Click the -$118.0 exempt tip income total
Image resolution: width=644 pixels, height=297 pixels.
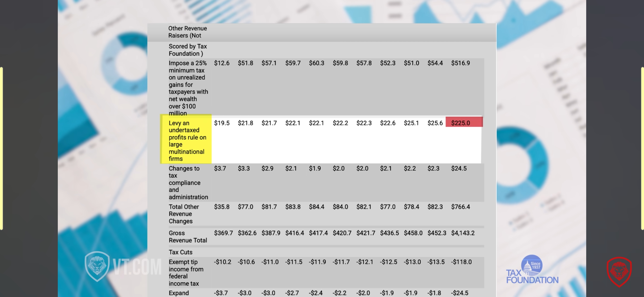[x=461, y=262]
